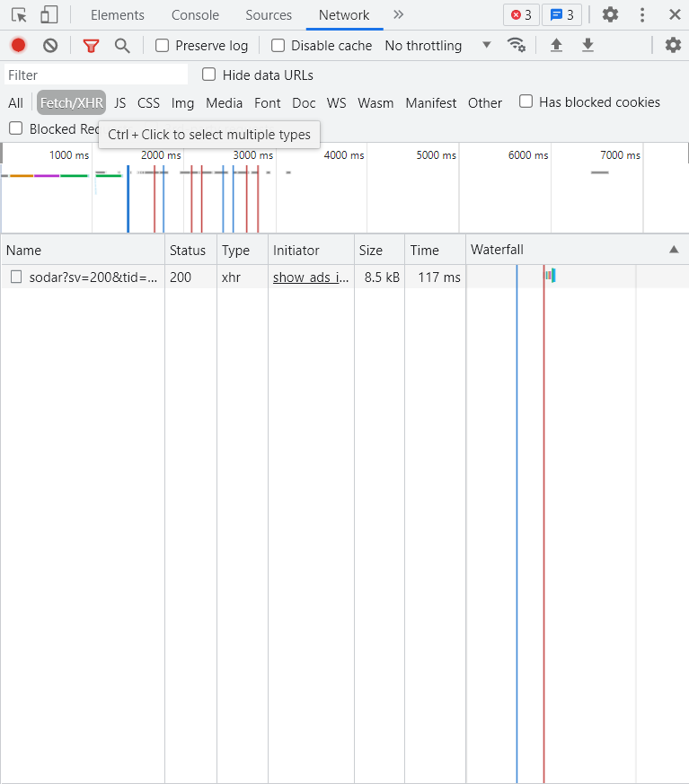This screenshot has width=689, height=784.
Task: Activate the inspect element picker icon
Action: point(19,15)
